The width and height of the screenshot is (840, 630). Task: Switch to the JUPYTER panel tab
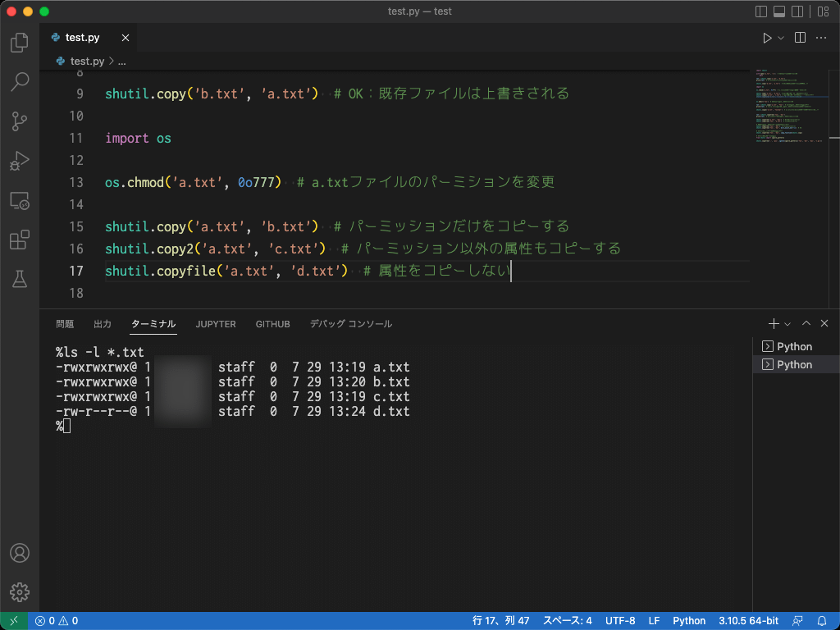[x=215, y=324]
